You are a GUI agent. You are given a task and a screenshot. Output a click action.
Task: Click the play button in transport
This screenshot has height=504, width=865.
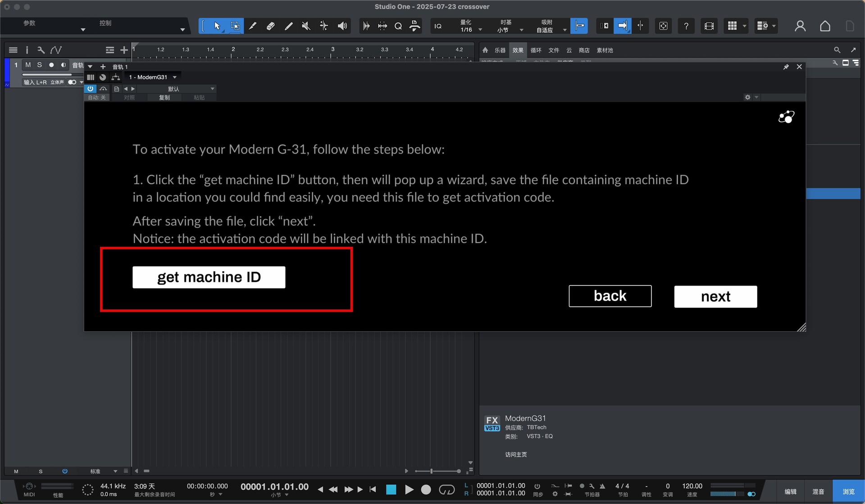[x=409, y=490]
